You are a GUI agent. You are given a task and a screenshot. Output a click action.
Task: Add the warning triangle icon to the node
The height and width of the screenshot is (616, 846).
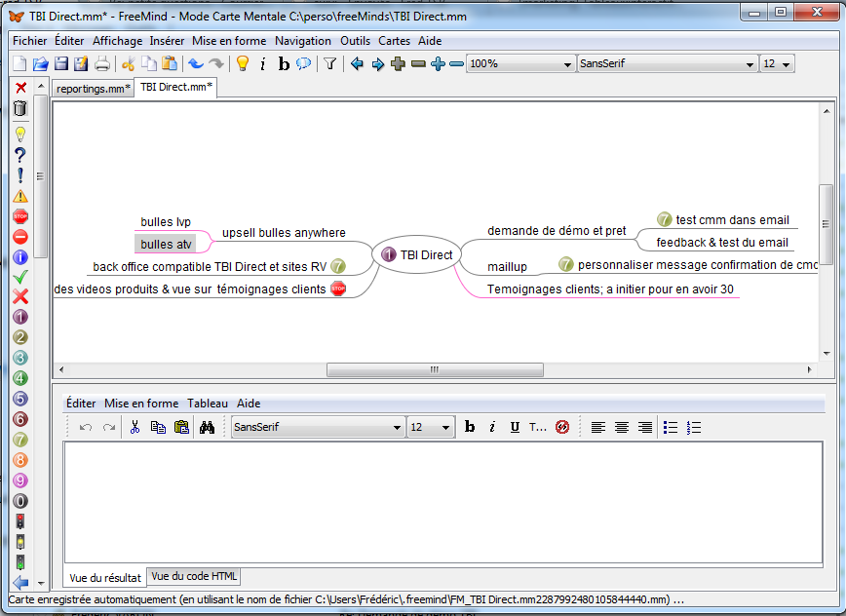19,196
